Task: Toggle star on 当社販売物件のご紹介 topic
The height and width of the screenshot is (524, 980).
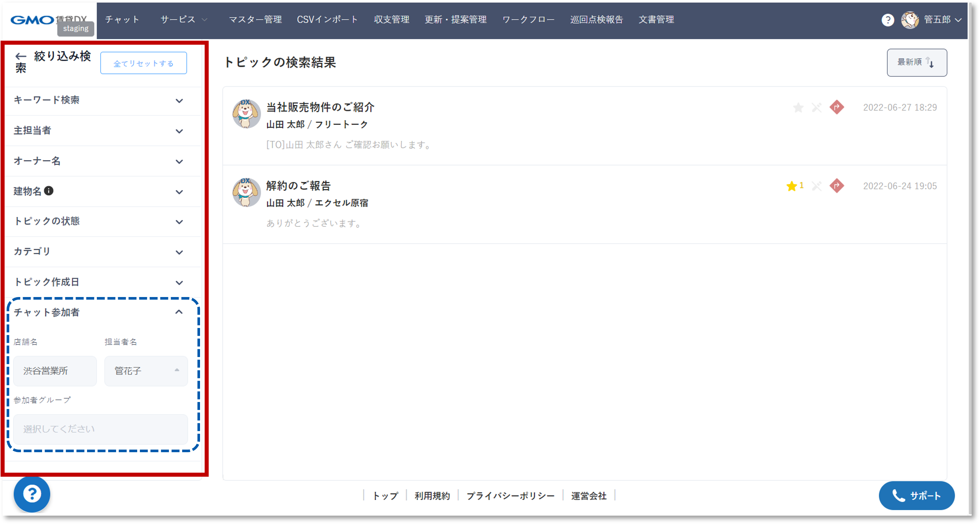Action: pos(798,108)
